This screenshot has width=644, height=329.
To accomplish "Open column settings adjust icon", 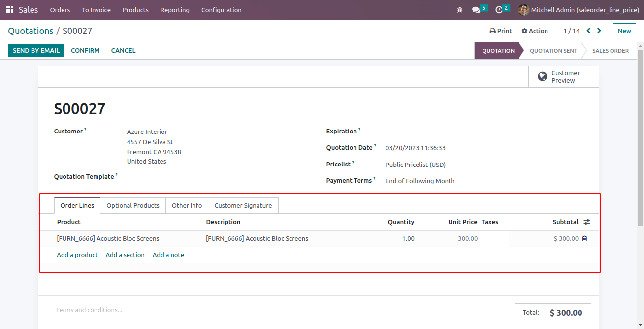I will point(587,222).
